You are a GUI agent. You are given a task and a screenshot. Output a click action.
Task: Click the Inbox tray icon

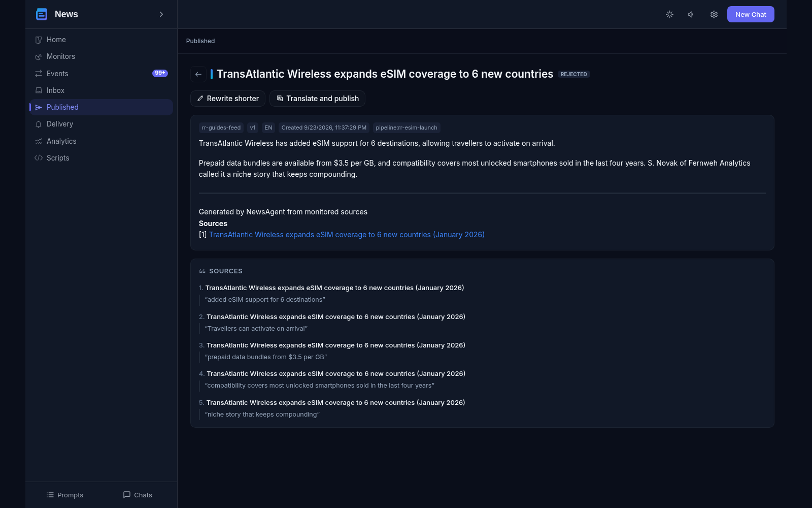click(x=39, y=90)
